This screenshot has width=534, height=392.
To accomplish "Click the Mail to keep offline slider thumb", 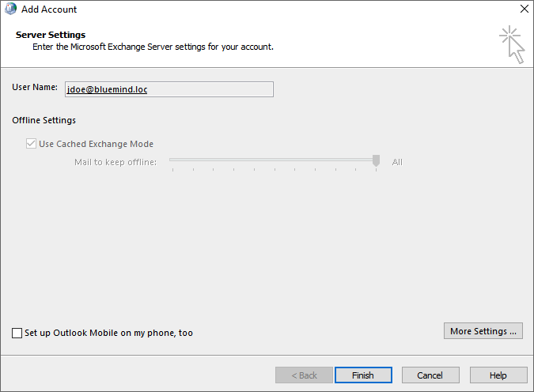I will click(x=376, y=160).
